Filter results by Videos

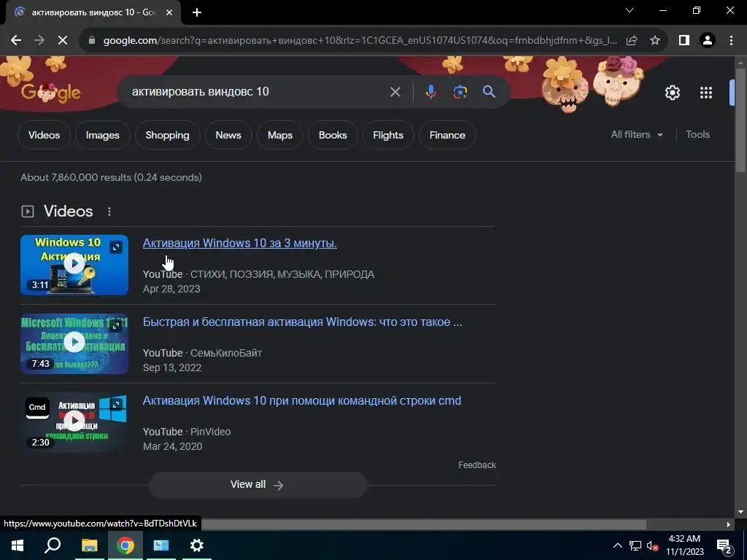click(44, 135)
